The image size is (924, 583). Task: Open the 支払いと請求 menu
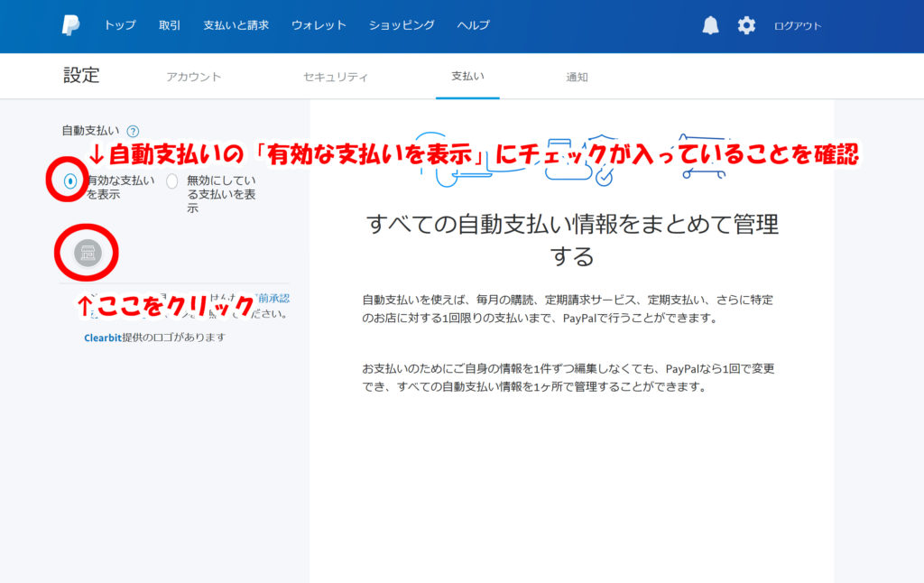(x=236, y=25)
